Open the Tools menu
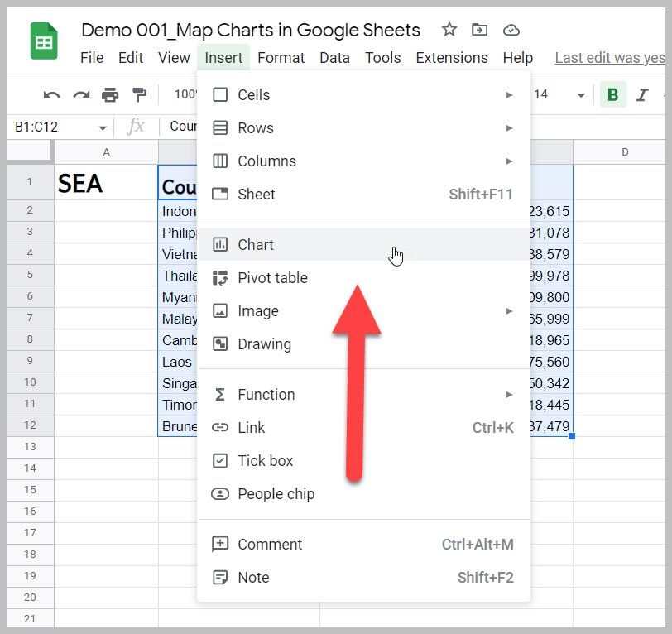Image resolution: width=672 pixels, height=634 pixels. 382,57
